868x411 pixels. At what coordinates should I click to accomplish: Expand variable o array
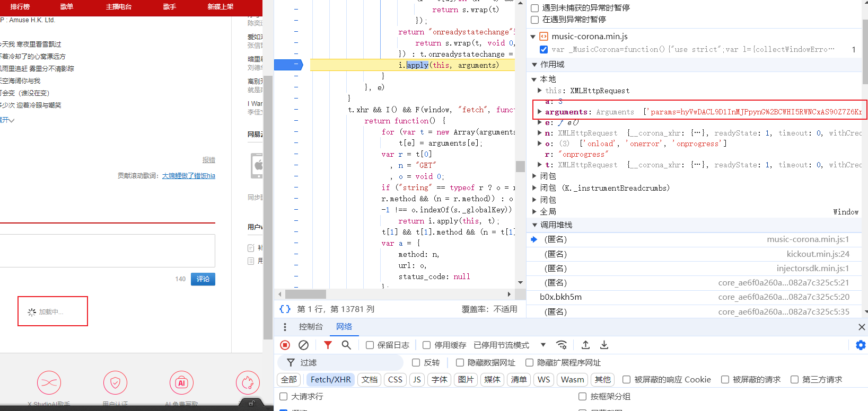pos(540,144)
